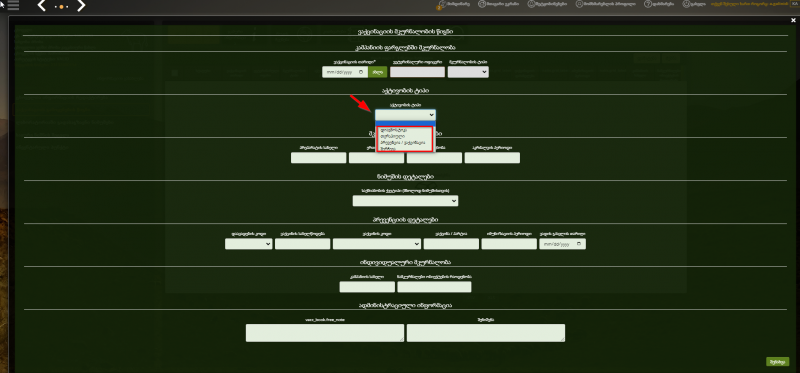Focus the first input in the four-field row

point(318,158)
